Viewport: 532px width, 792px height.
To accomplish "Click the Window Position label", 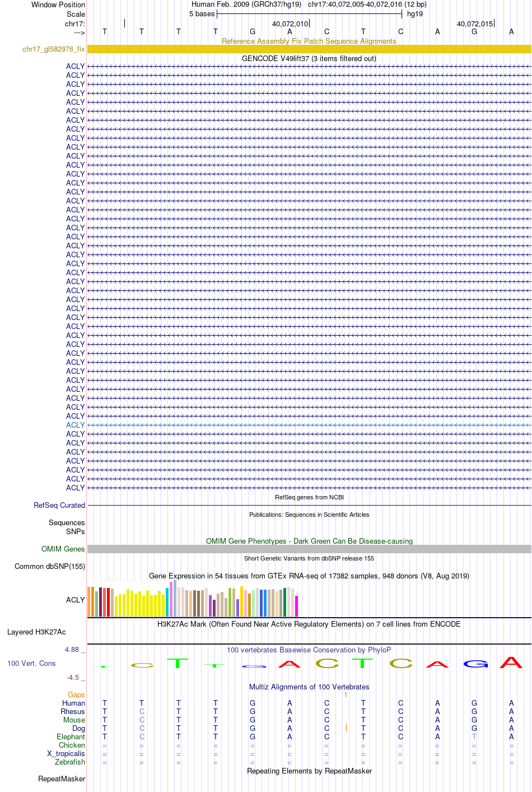I will (58, 4).
